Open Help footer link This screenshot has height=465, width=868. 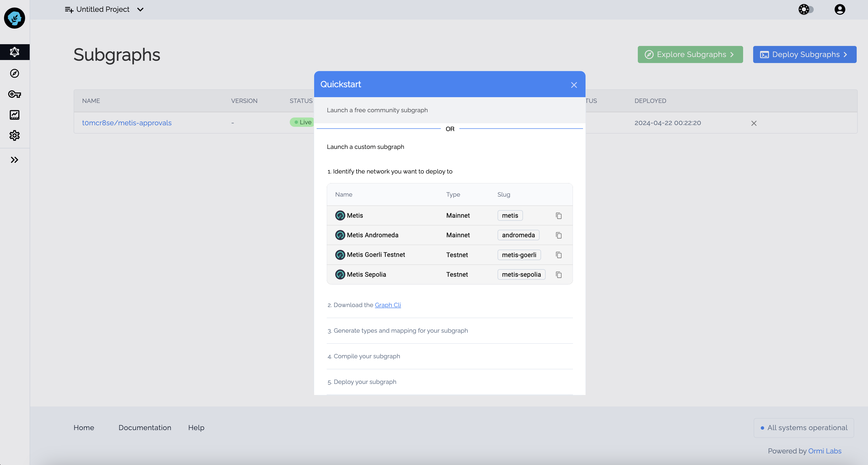pos(196,428)
